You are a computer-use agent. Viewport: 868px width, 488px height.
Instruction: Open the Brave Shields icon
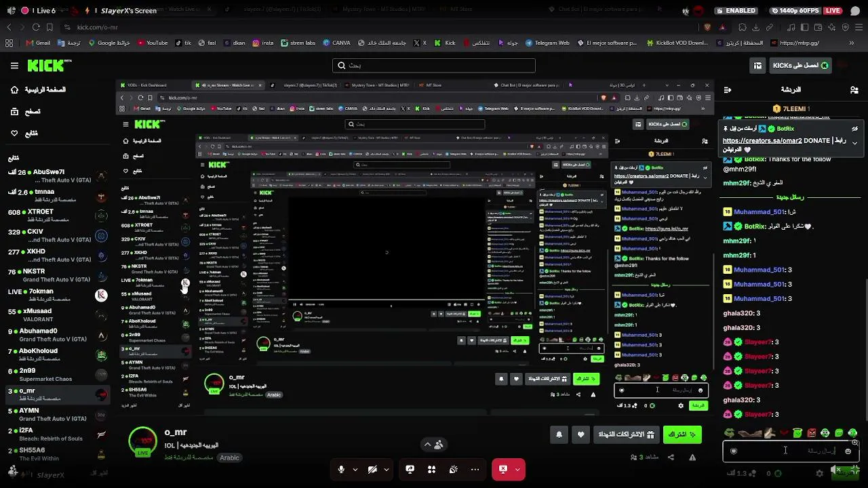[707, 27]
